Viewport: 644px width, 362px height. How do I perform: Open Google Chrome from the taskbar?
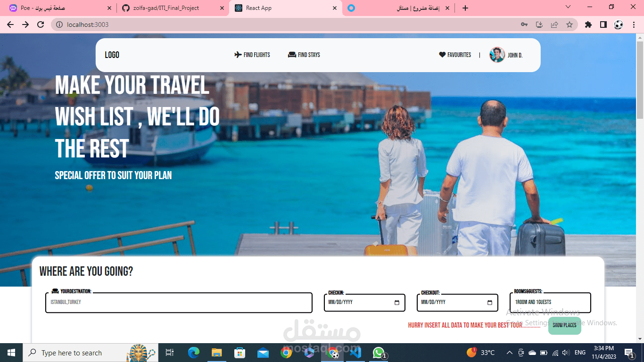(286, 353)
